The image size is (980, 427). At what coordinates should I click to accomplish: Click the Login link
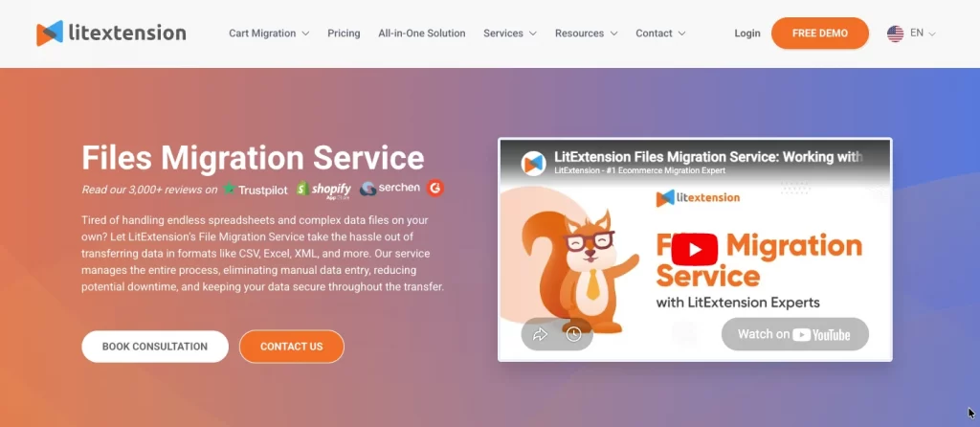point(747,34)
